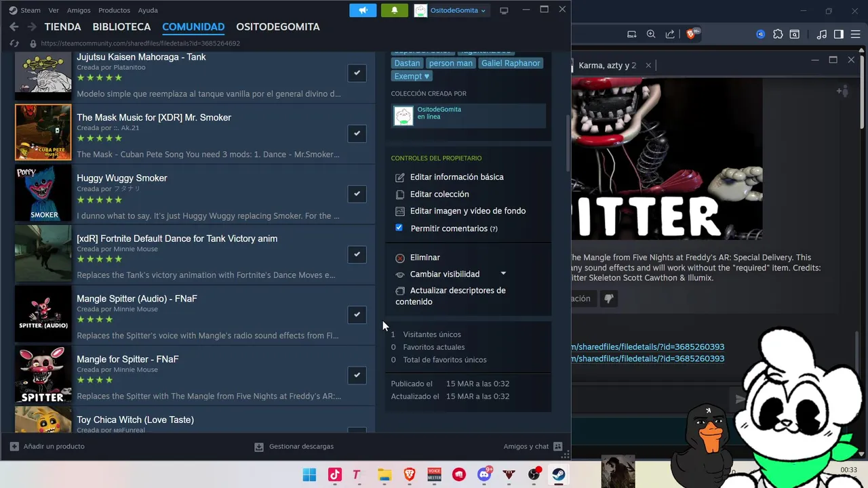
Task: Open Discord from the taskbar
Action: tap(484, 474)
